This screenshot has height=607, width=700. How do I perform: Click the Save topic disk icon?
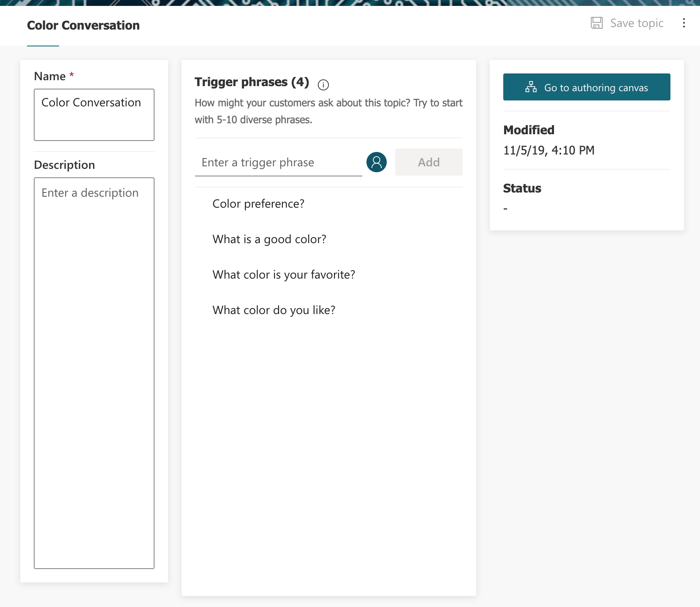597,23
